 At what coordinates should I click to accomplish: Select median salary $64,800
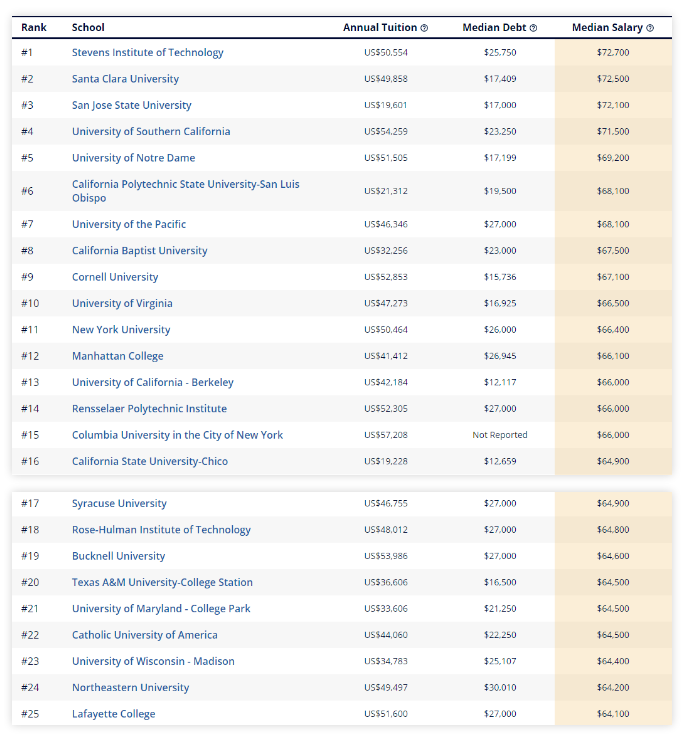tap(613, 530)
